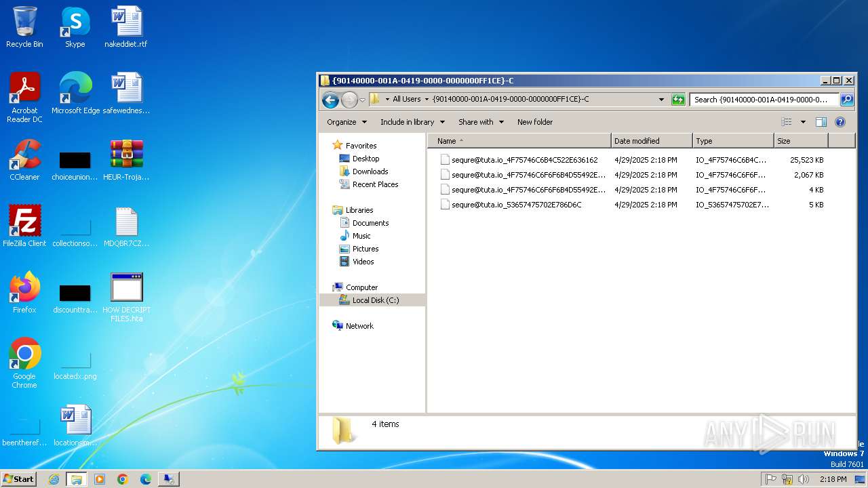Select Pictures library
This screenshot has width=868, height=488.
coord(366,249)
